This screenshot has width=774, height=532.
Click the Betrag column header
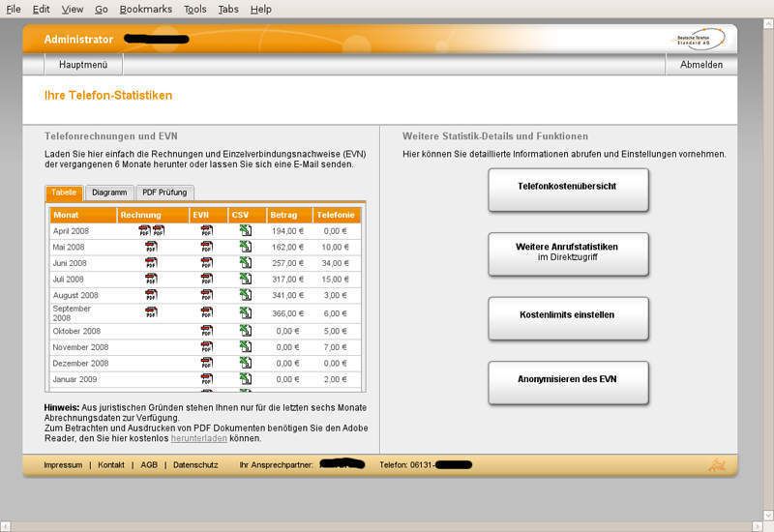tap(289, 215)
